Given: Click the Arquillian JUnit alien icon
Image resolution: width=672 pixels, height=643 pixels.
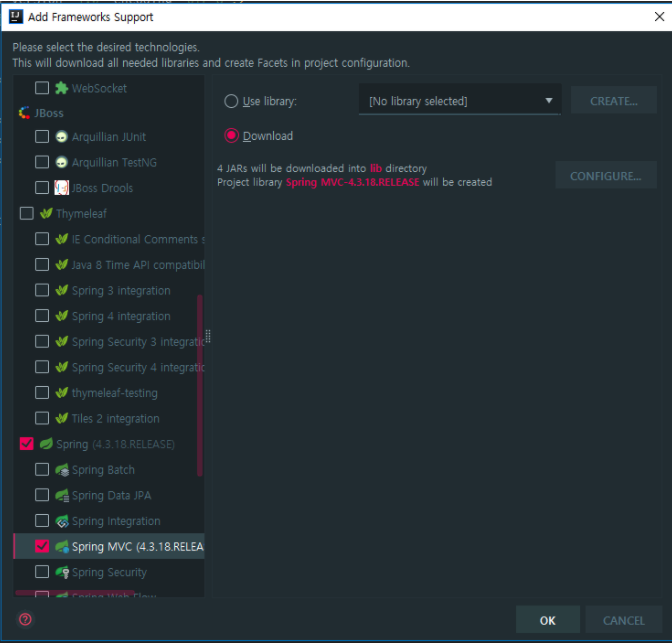Looking at the screenshot, I should [61, 137].
